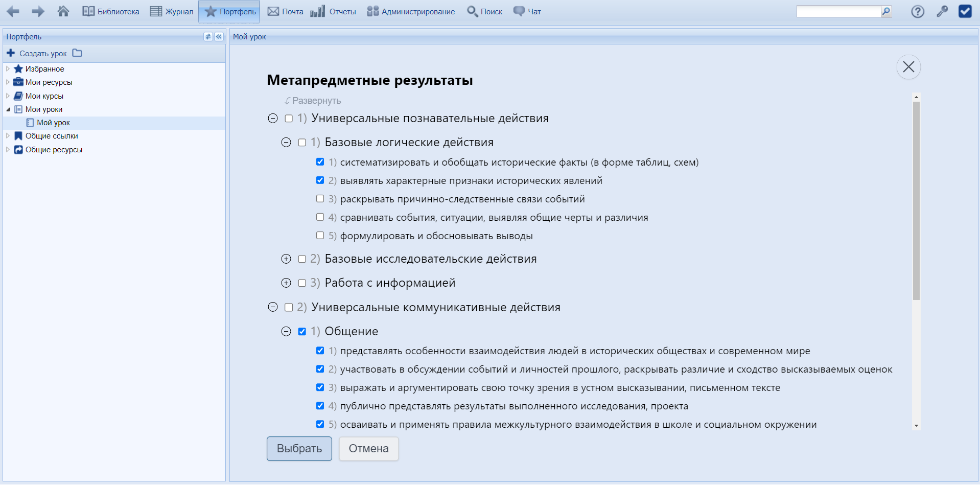Select the Портфель tab
The height and width of the screenshot is (485, 980).
(x=229, y=11)
